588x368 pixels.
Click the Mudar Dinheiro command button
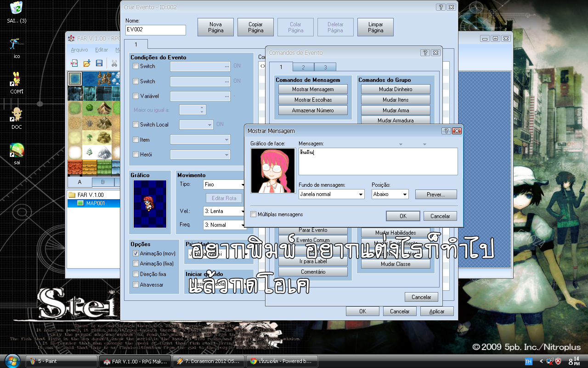click(x=396, y=89)
